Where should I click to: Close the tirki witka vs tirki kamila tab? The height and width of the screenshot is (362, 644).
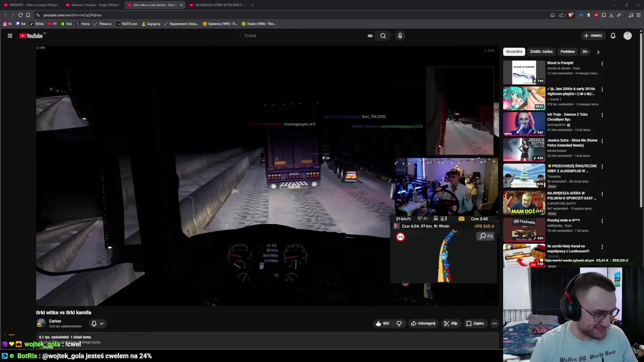181,5
